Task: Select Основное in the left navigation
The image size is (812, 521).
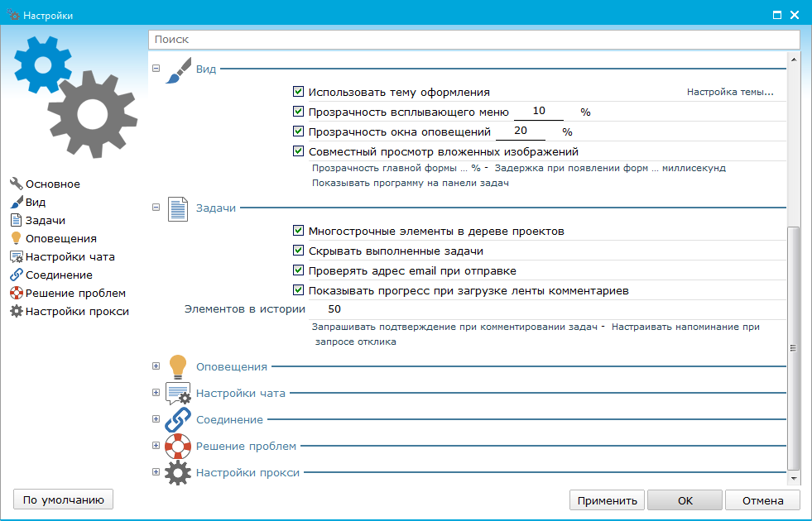Action: [x=53, y=184]
